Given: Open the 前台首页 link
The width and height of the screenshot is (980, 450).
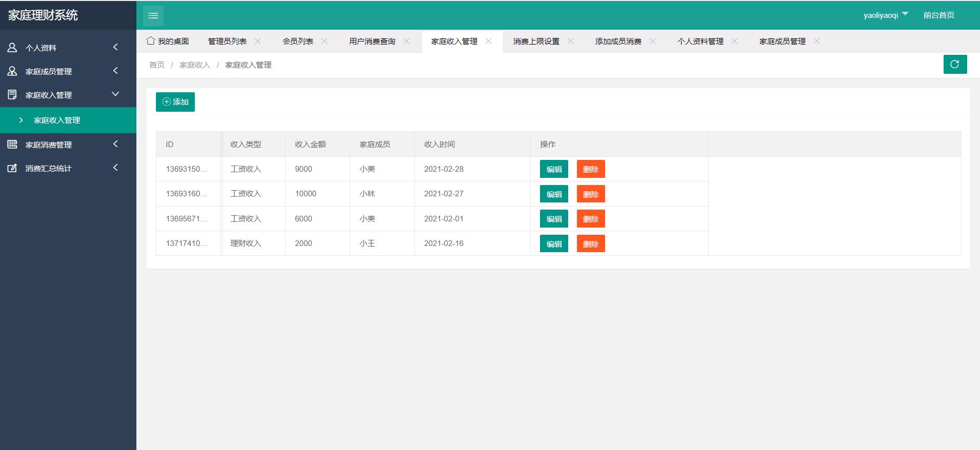Looking at the screenshot, I should (939, 15).
